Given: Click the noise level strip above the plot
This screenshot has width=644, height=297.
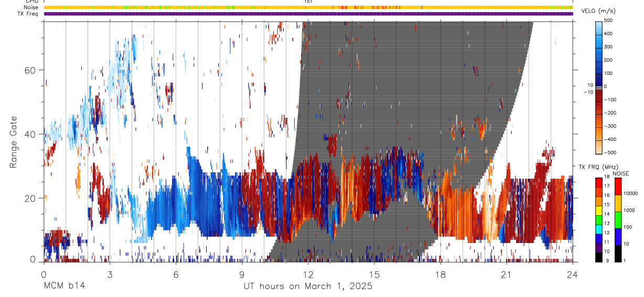Looking at the screenshot, I should pyautogui.click(x=308, y=7).
